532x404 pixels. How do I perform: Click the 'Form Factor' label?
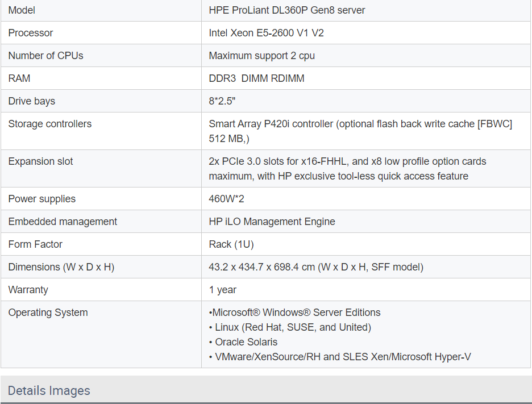coord(35,244)
